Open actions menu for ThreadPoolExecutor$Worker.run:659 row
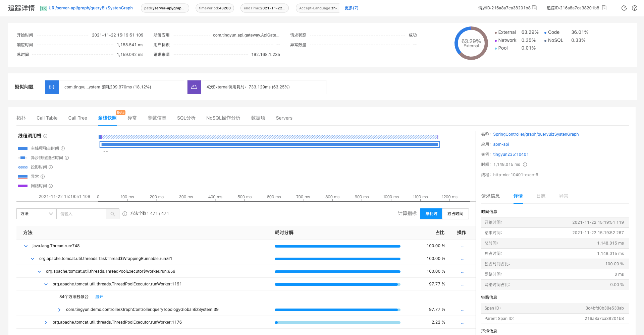This screenshot has height=335, width=644. [463, 272]
